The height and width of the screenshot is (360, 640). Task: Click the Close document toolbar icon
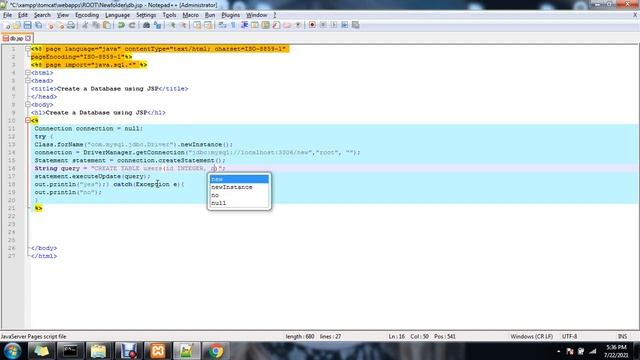51,25
